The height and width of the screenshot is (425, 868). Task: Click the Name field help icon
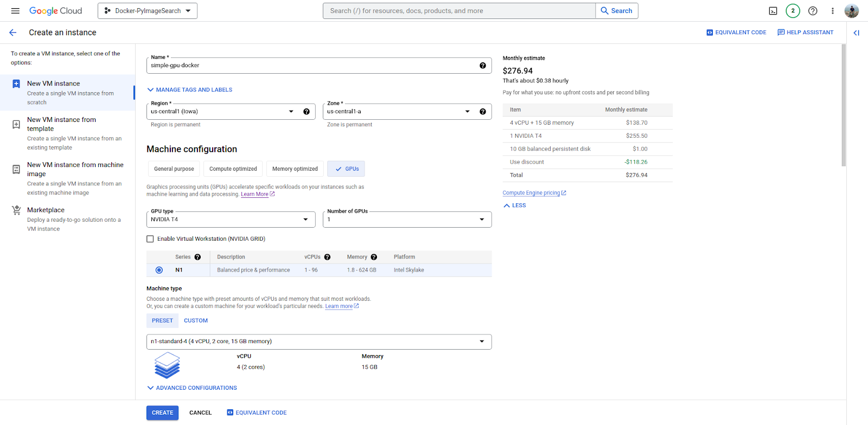(483, 66)
